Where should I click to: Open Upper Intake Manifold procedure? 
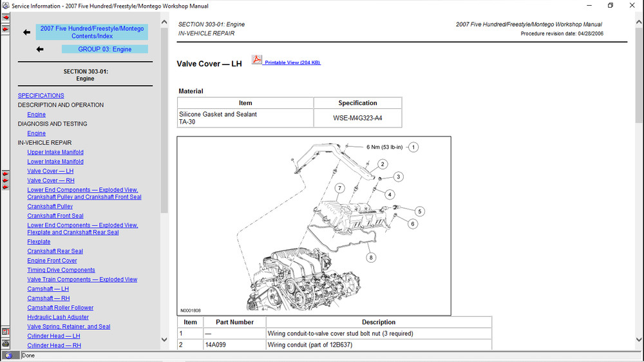[x=55, y=152]
